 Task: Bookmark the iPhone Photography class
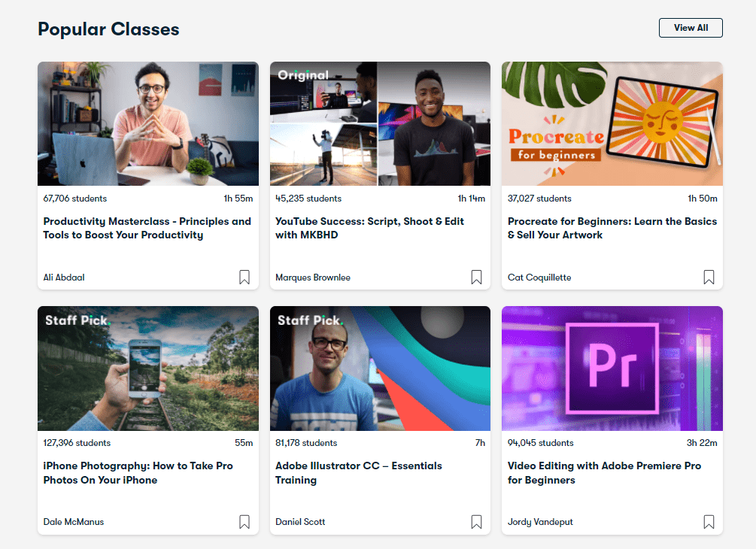[244, 522]
